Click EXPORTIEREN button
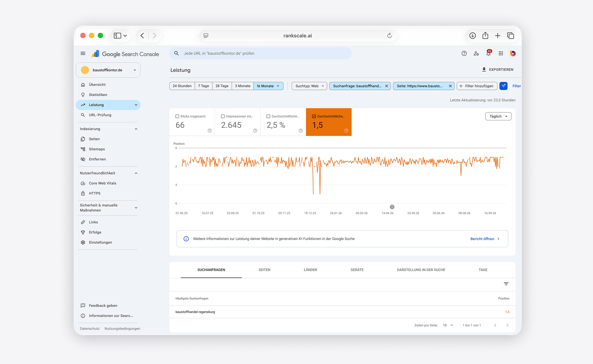593x364 pixels. pos(497,70)
